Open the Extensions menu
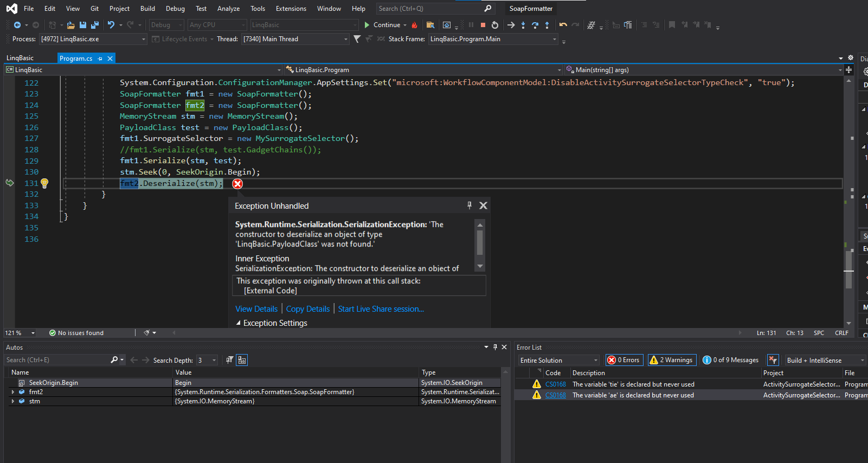The height and width of the screenshot is (463, 868). coord(291,9)
